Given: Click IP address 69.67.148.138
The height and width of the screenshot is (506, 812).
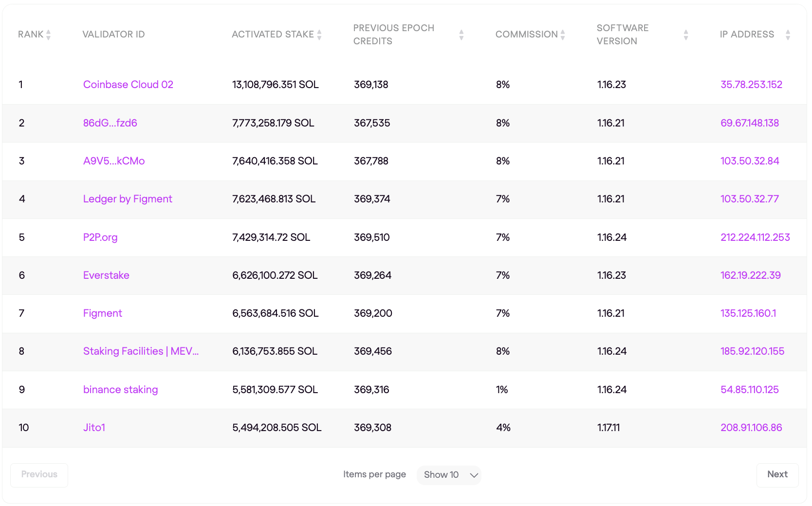Looking at the screenshot, I should pyautogui.click(x=750, y=123).
